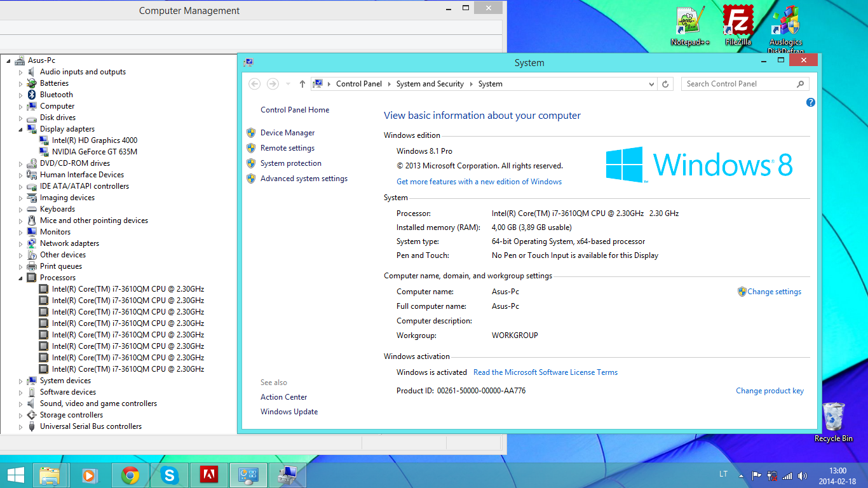Expand the Storage controllers node
This screenshot has width=868, height=488.
coord(20,415)
